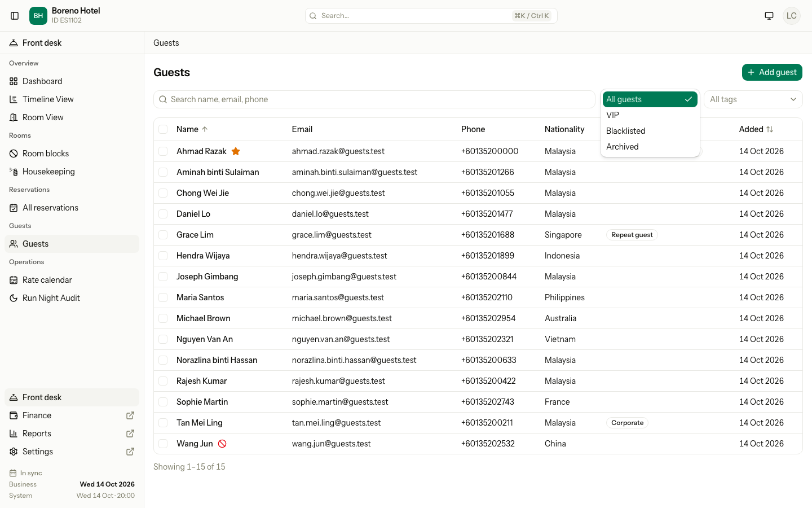Toggle the sidebar collapse icon
Image resolution: width=812 pixels, height=508 pixels.
15,16
